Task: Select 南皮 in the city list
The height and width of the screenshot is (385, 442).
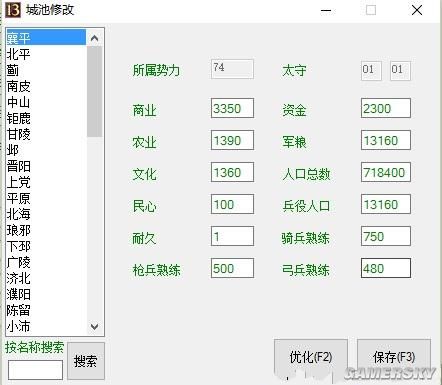Action: (x=46, y=86)
